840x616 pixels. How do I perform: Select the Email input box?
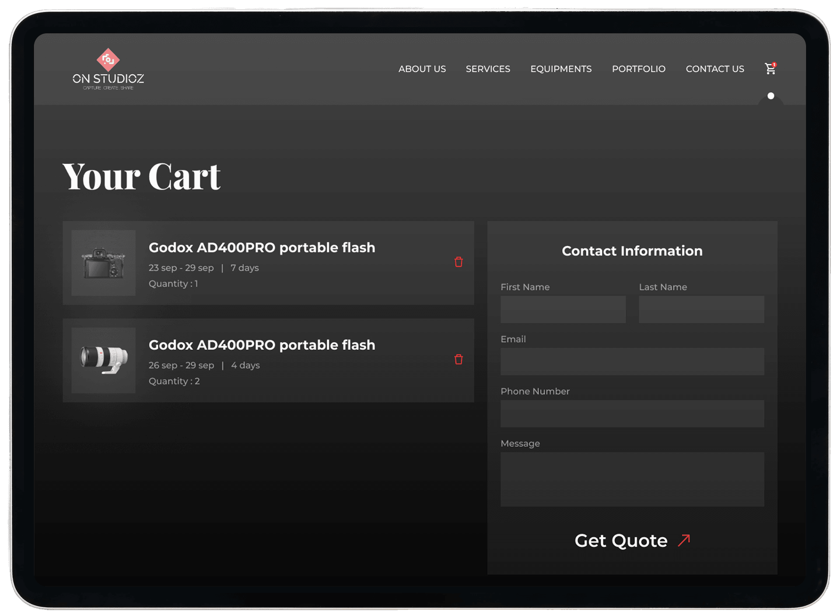pos(632,362)
